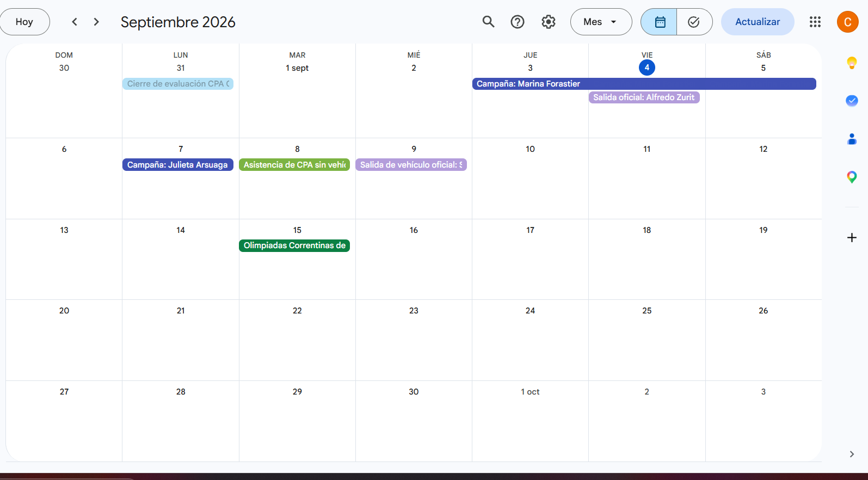Switch to the calendar view toggle
The width and height of the screenshot is (868, 480).
coord(659,22)
